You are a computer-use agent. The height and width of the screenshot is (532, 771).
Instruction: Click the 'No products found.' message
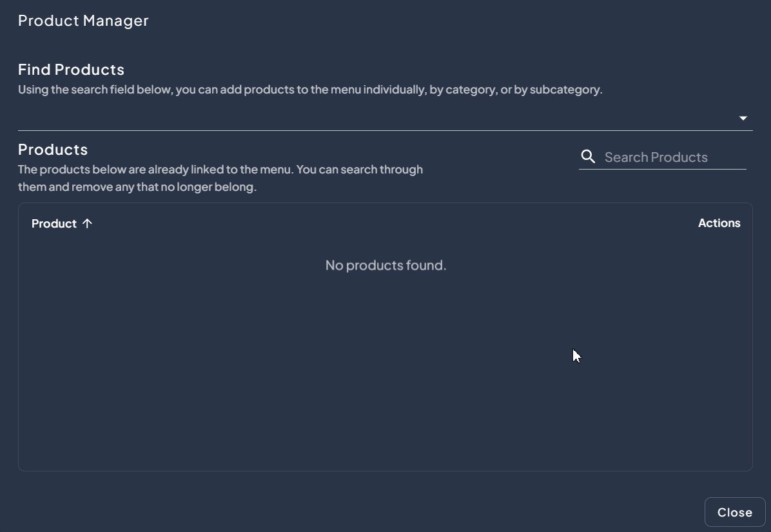385,265
